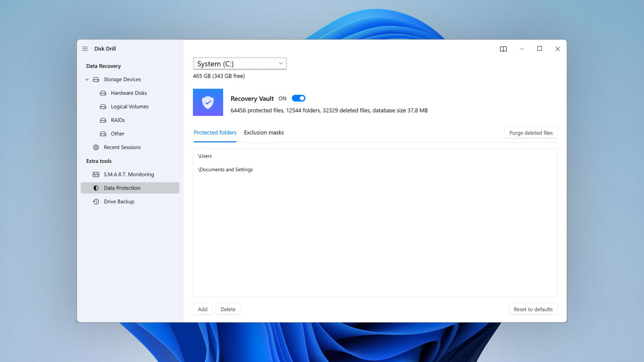Viewport: 644px width, 362px height.
Task: Select the RAIDs drive icon
Action: (103, 120)
